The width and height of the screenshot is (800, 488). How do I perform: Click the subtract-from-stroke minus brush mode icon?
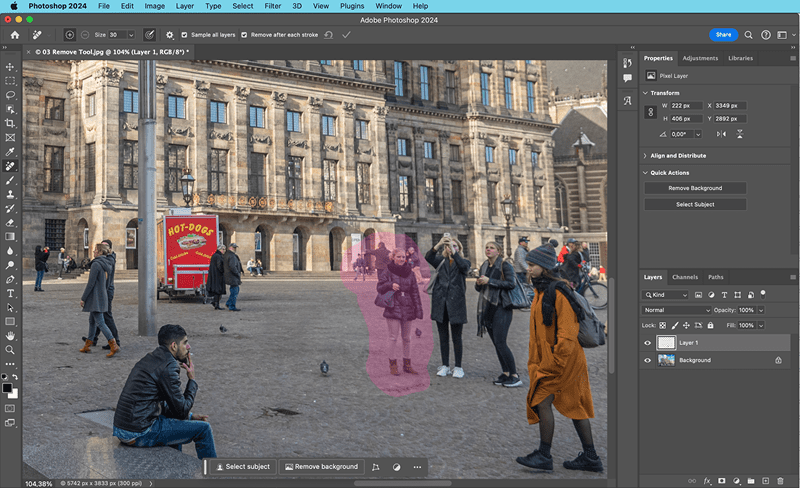pos(85,35)
